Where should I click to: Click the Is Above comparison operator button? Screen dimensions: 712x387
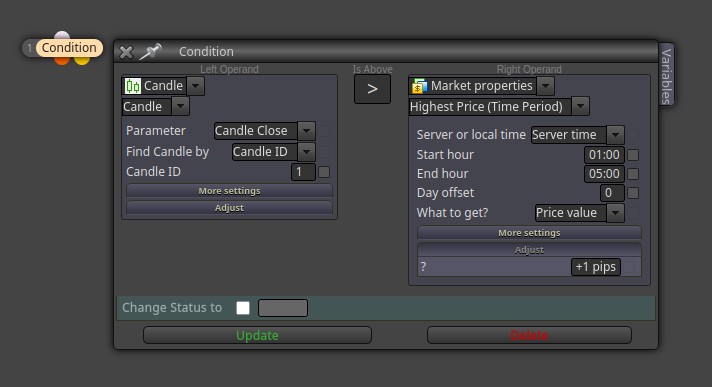pos(372,89)
